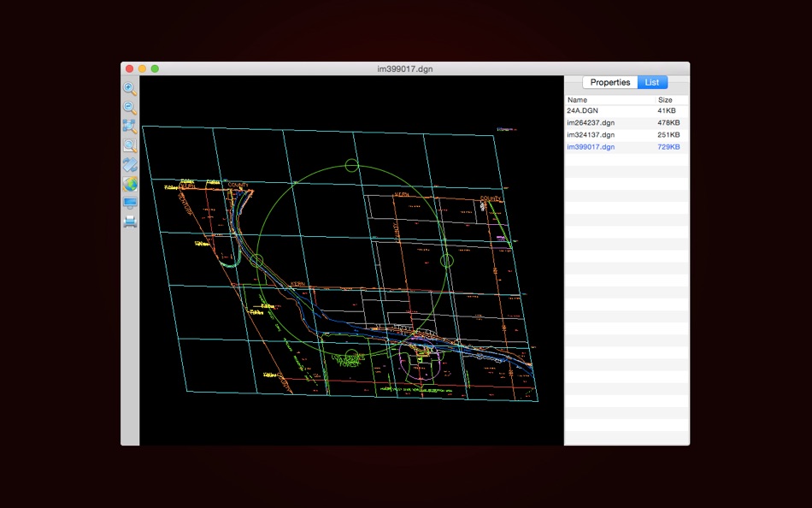812x508 pixels.
Task: Select the zoom-to-selection area tool
Action: (130, 127)
